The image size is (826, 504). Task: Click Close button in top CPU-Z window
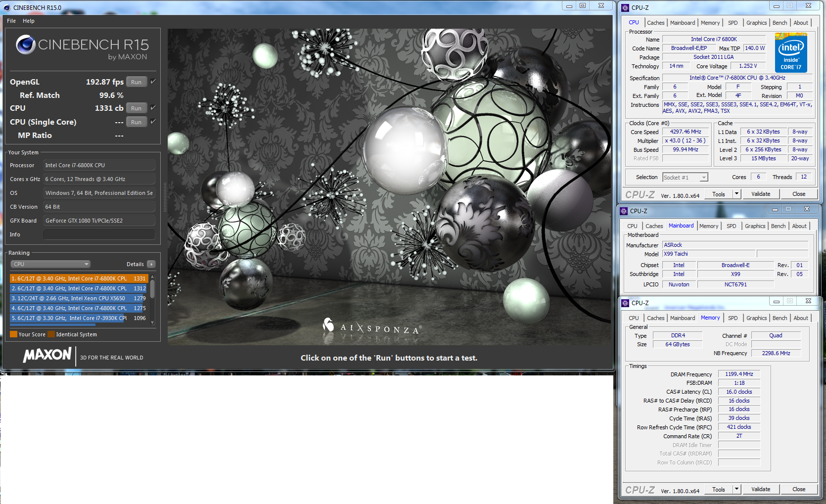click(799, 194)
